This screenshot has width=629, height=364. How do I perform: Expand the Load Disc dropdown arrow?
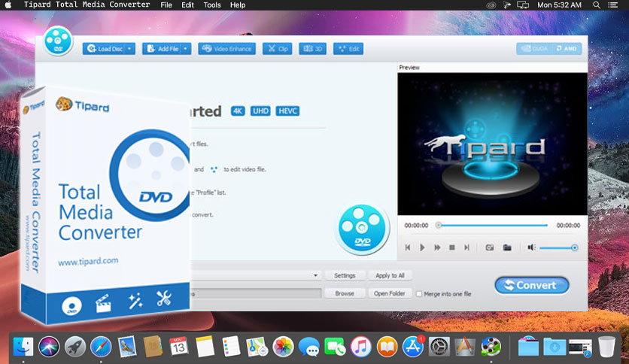click(129, 49)
